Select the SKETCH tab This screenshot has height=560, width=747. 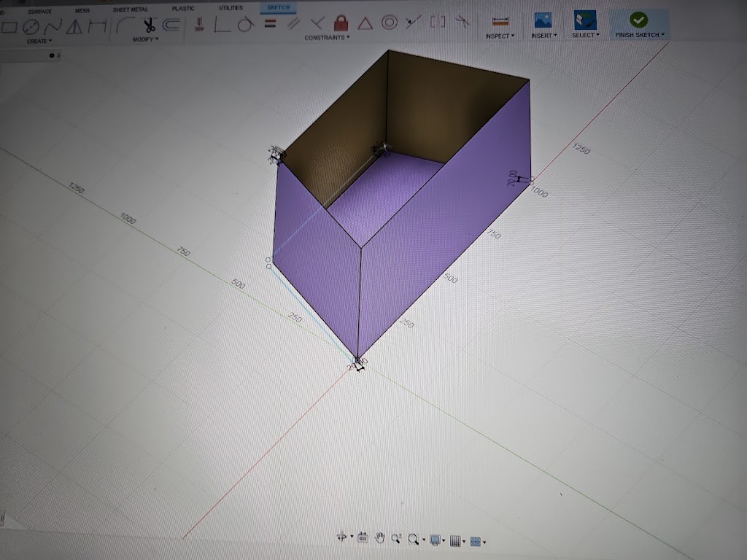[x=278, y=7]
